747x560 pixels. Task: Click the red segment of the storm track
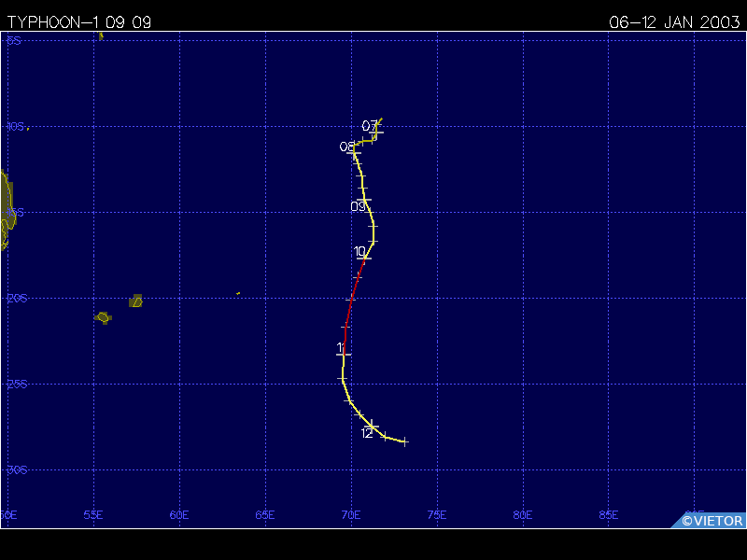point(352,298)
